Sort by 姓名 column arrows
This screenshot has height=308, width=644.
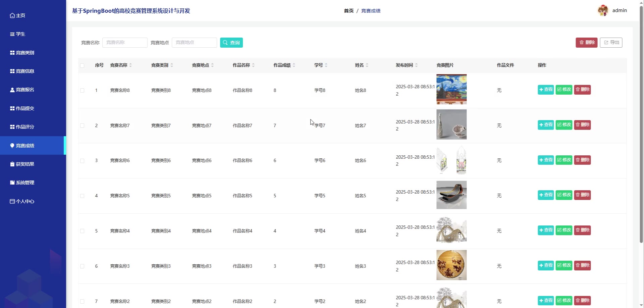pos(367,65)
